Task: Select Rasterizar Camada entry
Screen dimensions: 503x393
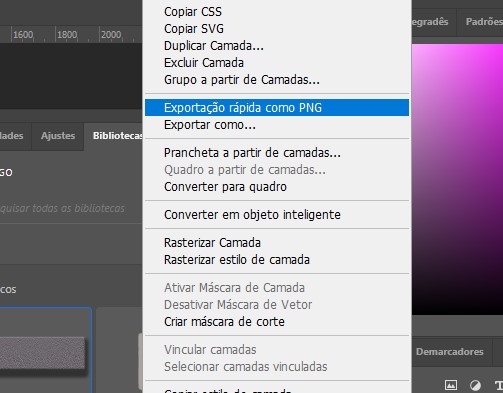Action: 277,243
